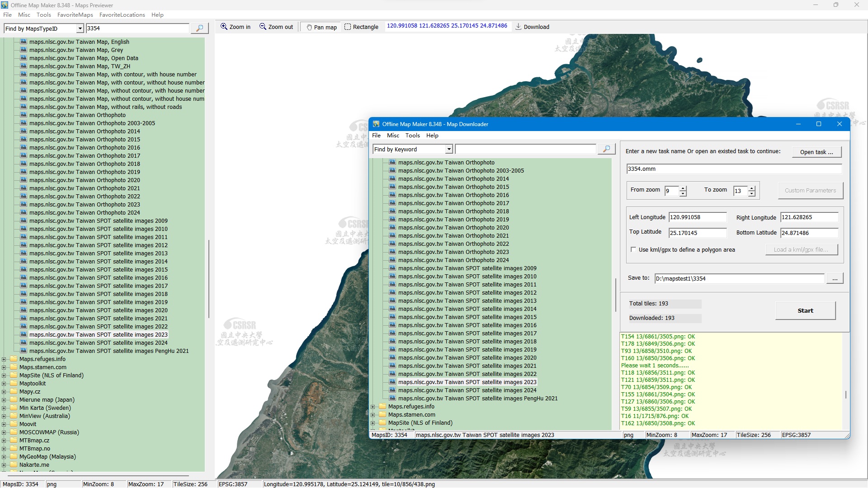Image resolution: width=868 pixels, height=488 pixels.
Task: Click search icon in Map Downloader window
Action: (x=606, y=149)
